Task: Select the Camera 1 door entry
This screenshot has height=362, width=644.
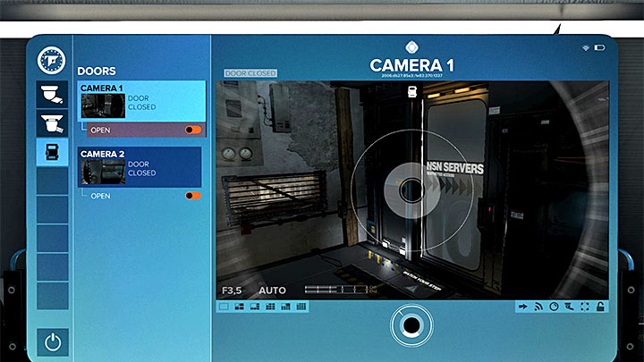Action: point(141,101)
